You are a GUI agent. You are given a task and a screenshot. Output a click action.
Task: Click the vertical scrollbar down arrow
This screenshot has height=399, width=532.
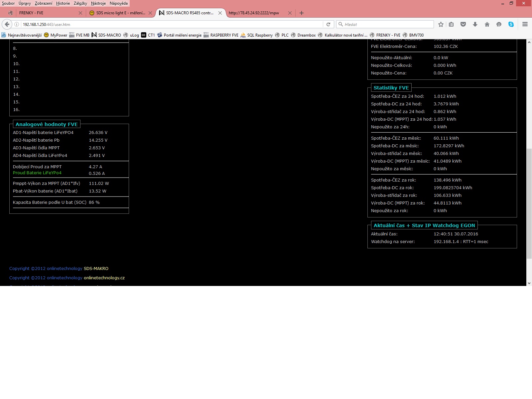[529, 283]
